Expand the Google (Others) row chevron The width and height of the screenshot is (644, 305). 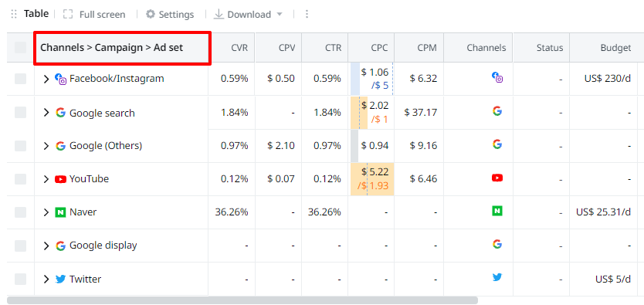click(46, 146)
